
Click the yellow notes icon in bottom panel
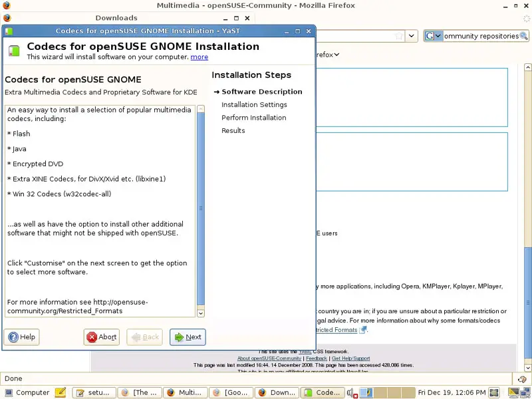click(x=61, y=392)
